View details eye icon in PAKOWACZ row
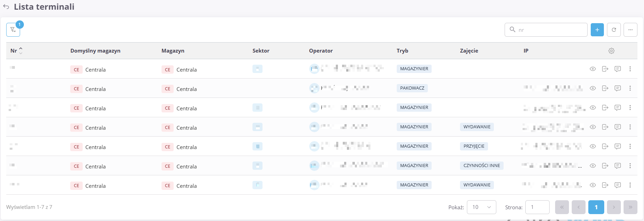Screen dimensions: 644x221 point(593,88)
